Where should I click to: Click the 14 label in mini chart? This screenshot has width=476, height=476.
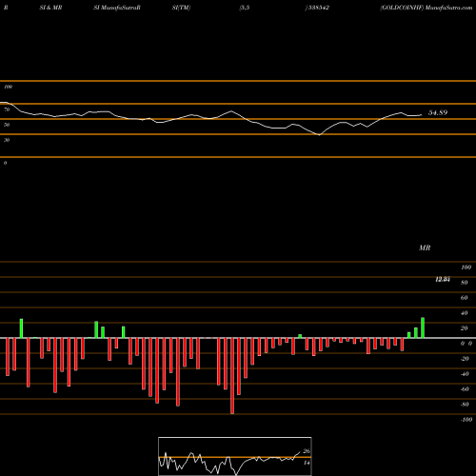307,463
